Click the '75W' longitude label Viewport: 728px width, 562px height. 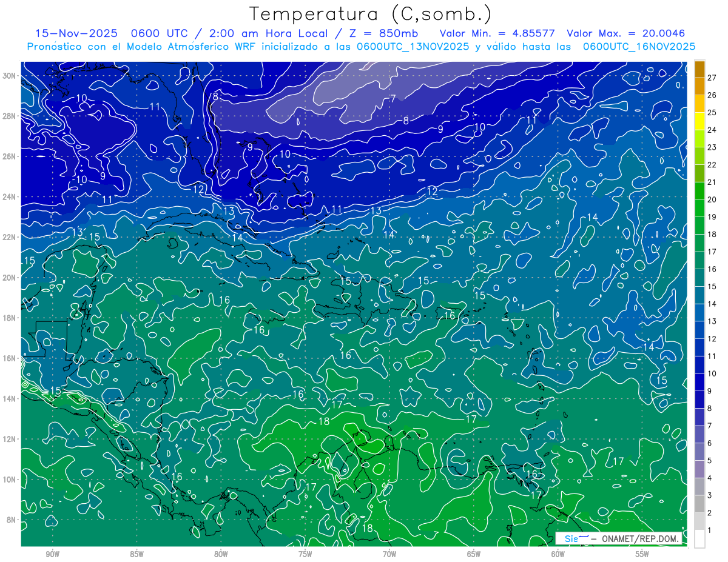(x=305, y=554)
